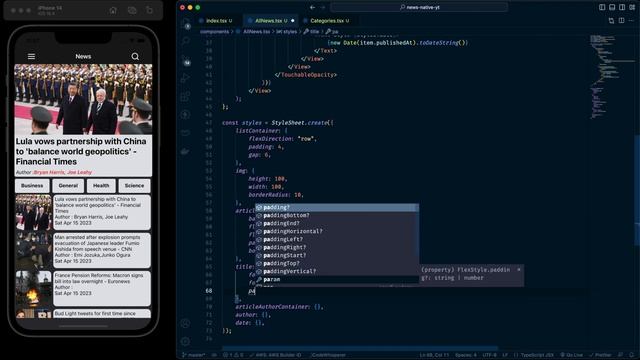Click the AWS Builder ID status item
The height and width of the screenshot is (360, 640).
(276, 355)
